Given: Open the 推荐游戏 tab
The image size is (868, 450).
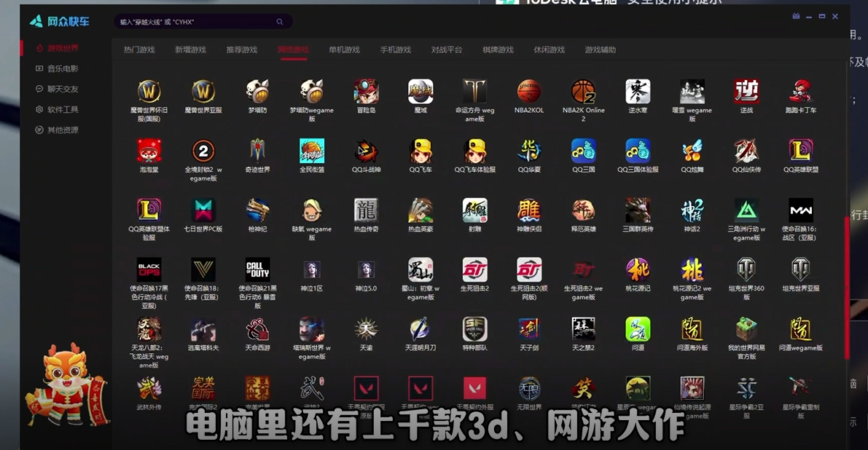Looking at the screenshot, I should [242, 50].
